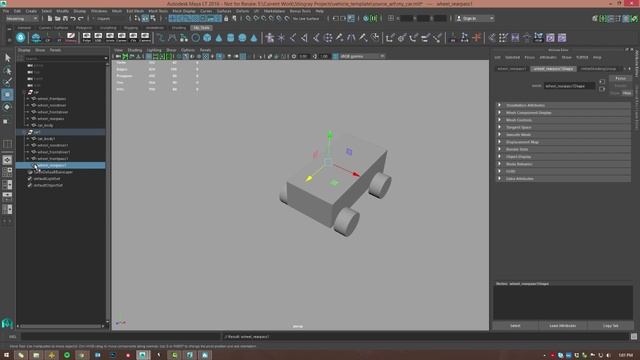Open the Script Editor icon bottom-right
This screenshot has width=640, height=360.
click(633, 336)
